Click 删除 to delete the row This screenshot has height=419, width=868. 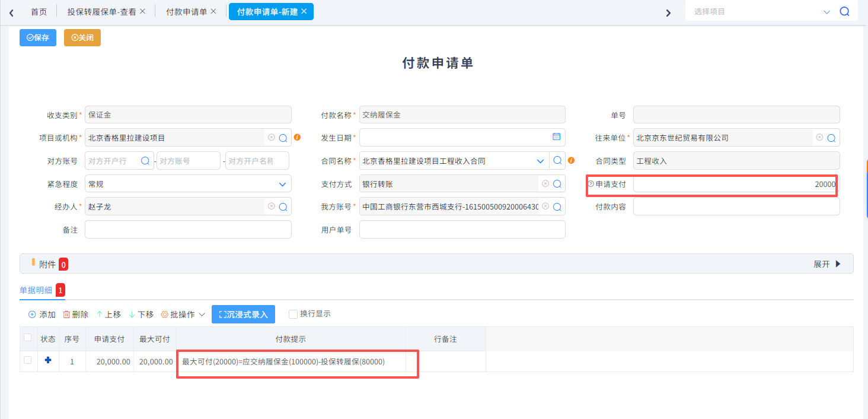click(x=75, y=315)
